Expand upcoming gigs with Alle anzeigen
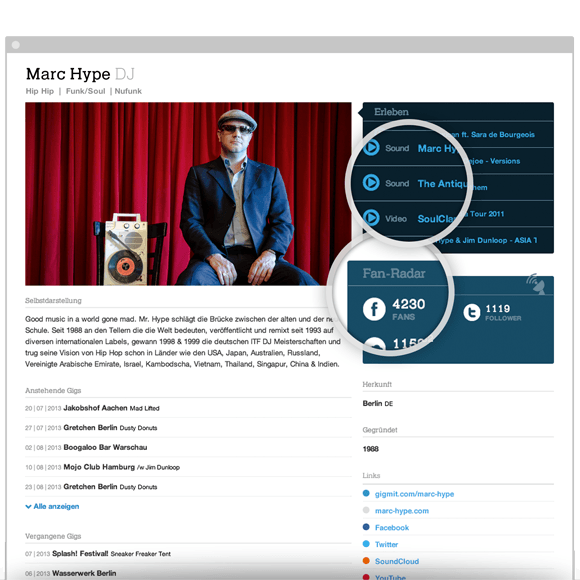Image resolution: width=580 pixels, height=580 pixels. [x=52, y=506]
